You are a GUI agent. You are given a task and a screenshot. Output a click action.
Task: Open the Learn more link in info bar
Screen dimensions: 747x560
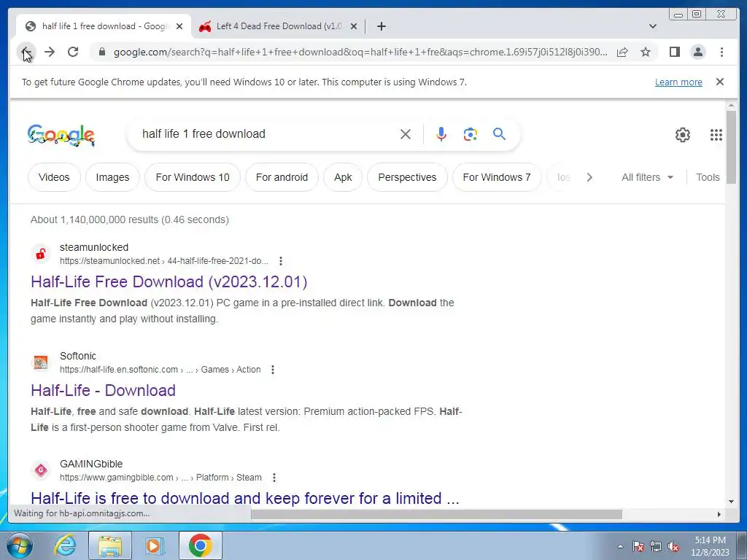point(678,82)
